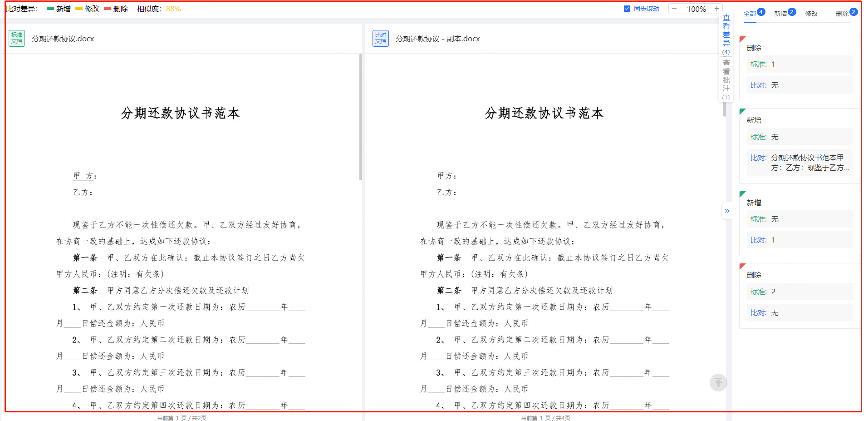Click 甲 方: line in the standard document
The image size is (868, 421).
pyautogui.click(x=85, y=176)
